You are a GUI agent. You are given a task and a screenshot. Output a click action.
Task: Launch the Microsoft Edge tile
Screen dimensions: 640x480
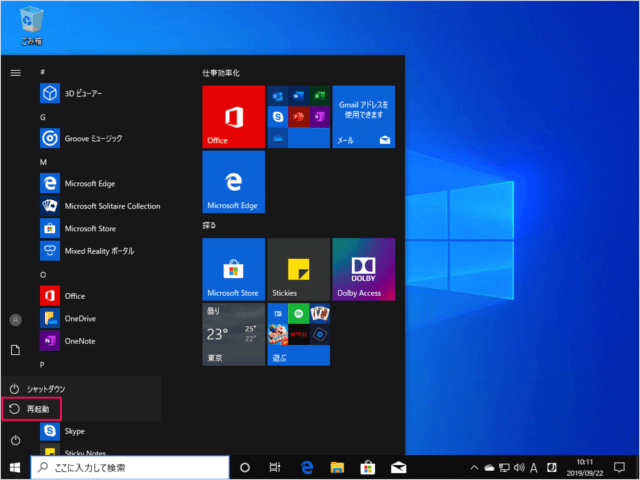pos(233,181)
